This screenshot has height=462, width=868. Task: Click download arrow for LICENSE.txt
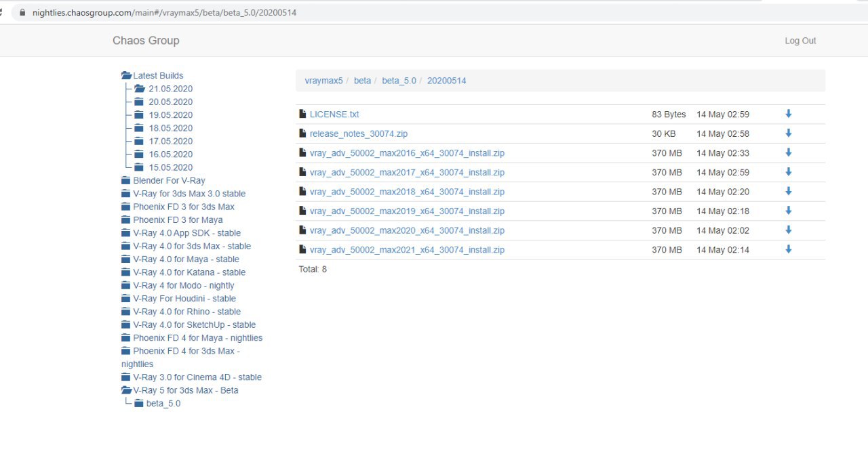[x=788, y=114]
